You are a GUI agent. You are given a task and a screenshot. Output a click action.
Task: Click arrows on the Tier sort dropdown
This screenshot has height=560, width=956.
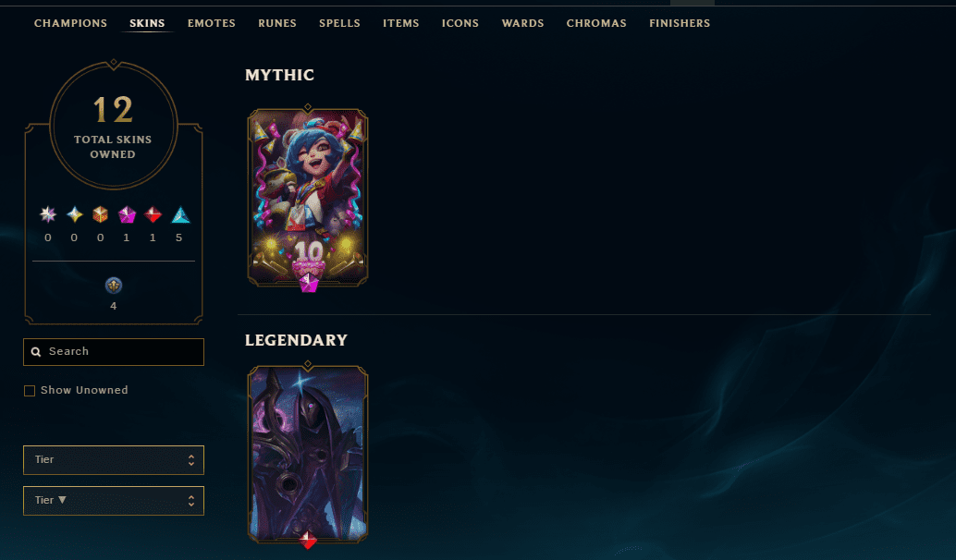(x=191, y=500)
